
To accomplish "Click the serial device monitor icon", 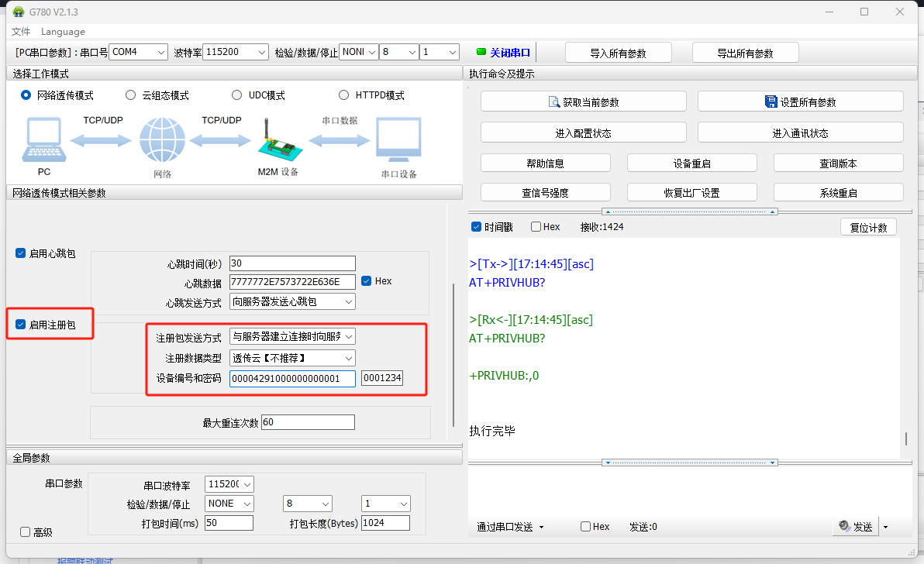I will click(x=398, y=141).
